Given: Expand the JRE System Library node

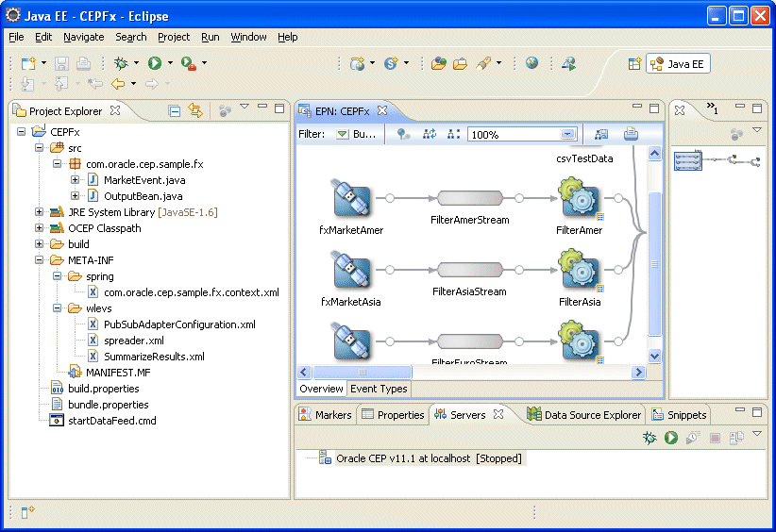Looking at the screenshot, I should pyautogui.click(x=39, y=212).
